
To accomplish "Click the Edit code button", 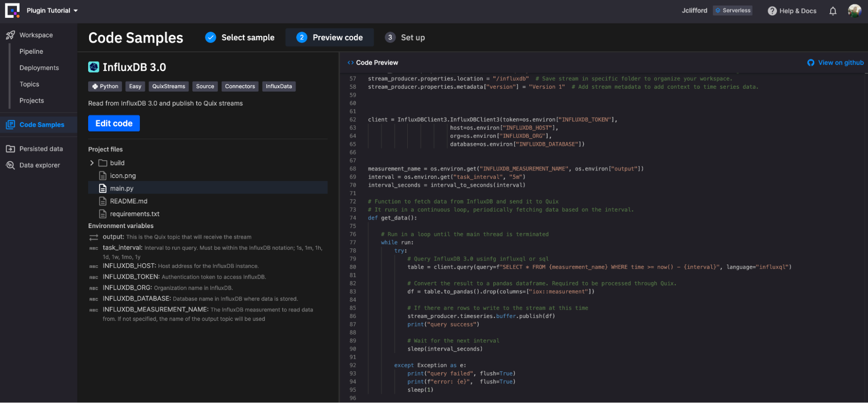I will (114, 123).
